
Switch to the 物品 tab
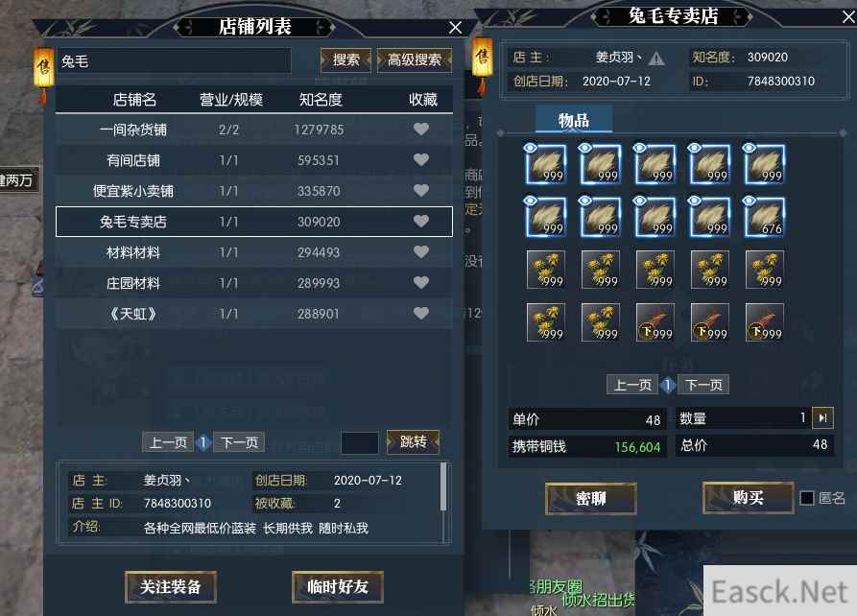pos(573,119)
